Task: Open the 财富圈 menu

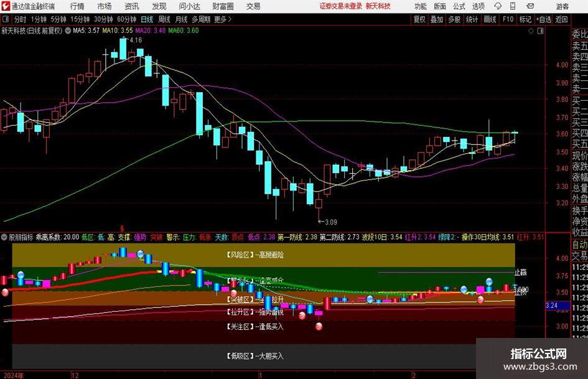Action: [x=223, y=6]
